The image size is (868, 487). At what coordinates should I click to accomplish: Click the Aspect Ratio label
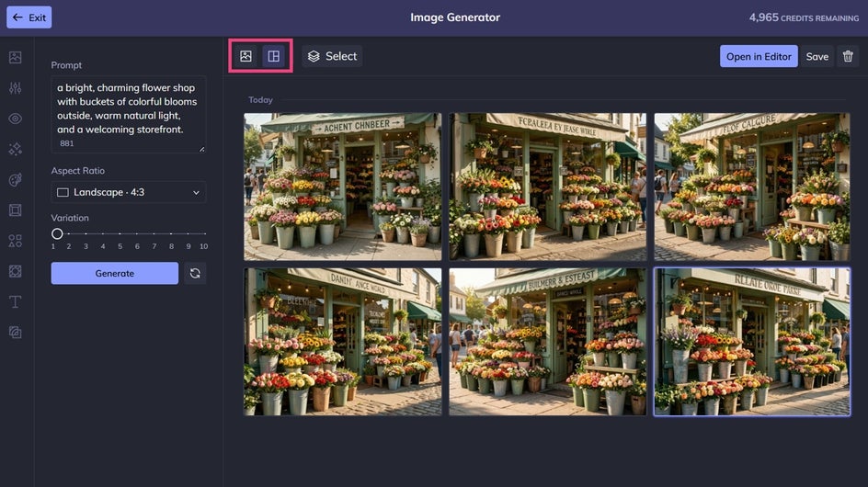(x=77, y=171)
